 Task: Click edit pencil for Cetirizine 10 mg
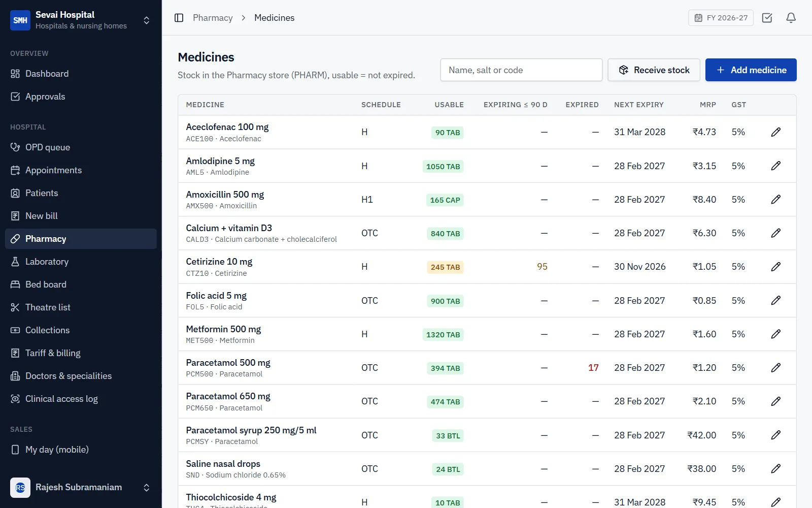[x=775, y=267]
